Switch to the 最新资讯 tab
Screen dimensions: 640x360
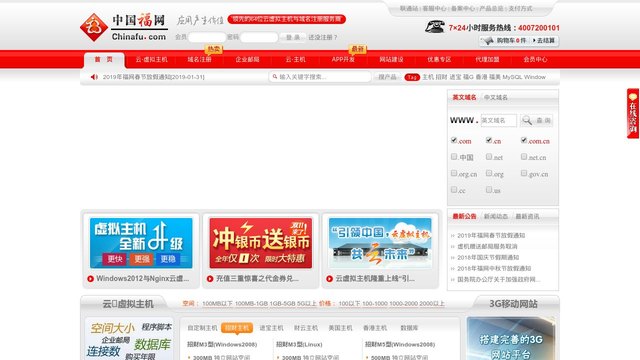pyautogui.click(x=527, y=216)
